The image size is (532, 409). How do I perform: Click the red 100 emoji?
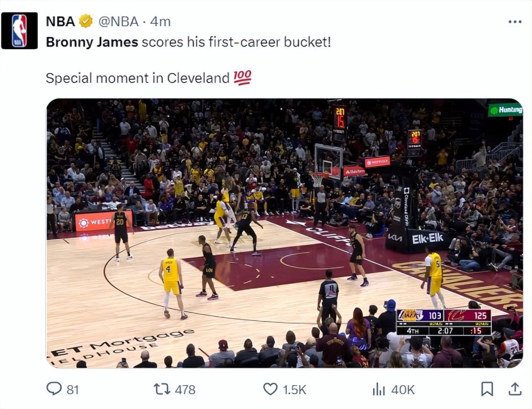[242, 78]
